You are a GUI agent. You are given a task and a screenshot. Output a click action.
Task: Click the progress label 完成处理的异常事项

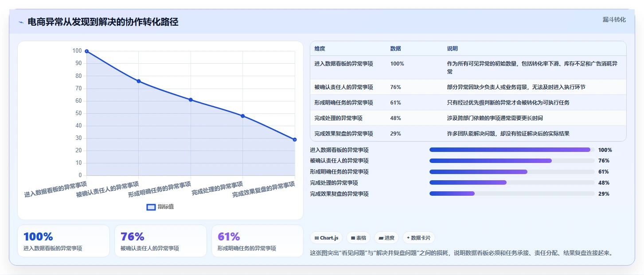[334, 183]
